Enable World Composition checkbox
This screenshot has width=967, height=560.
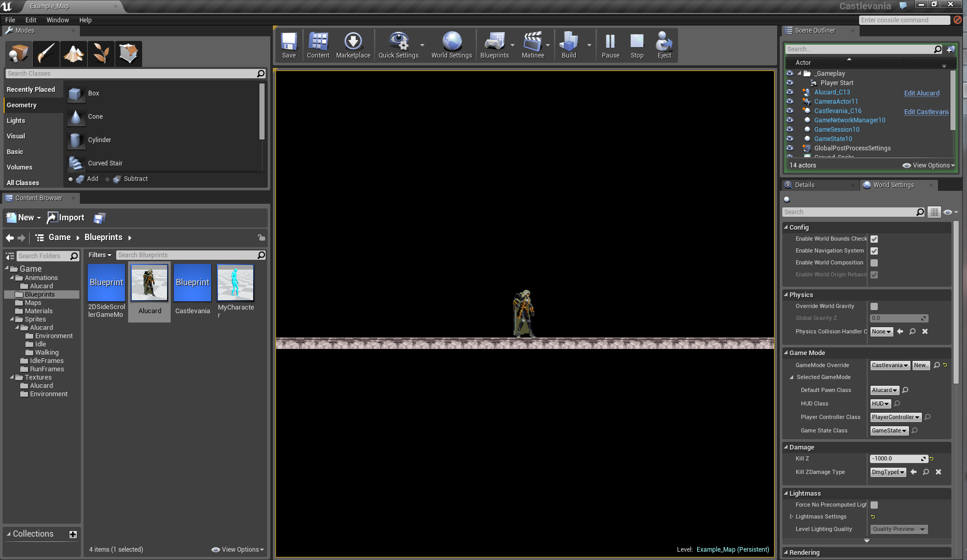(874, 263)
